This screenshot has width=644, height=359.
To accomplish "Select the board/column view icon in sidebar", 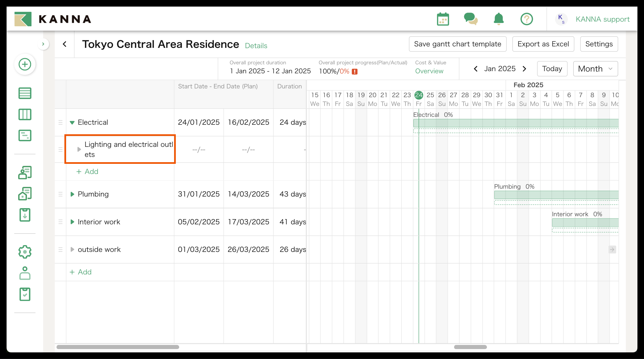I will 25,114.
